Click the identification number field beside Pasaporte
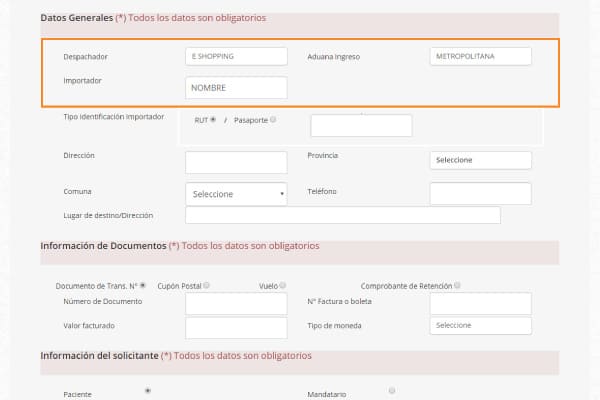 click(361, 125)
